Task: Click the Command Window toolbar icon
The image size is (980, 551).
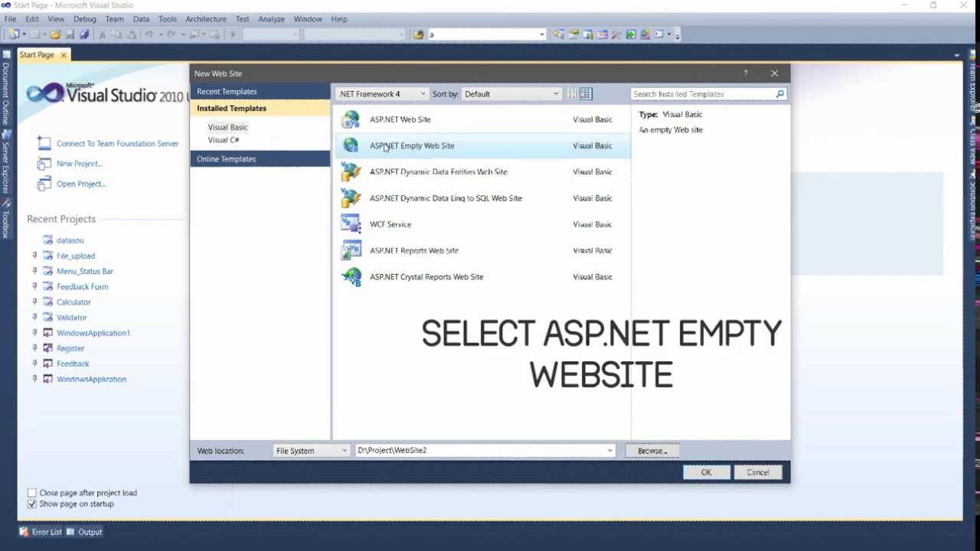Action: (x=658, y=34)
